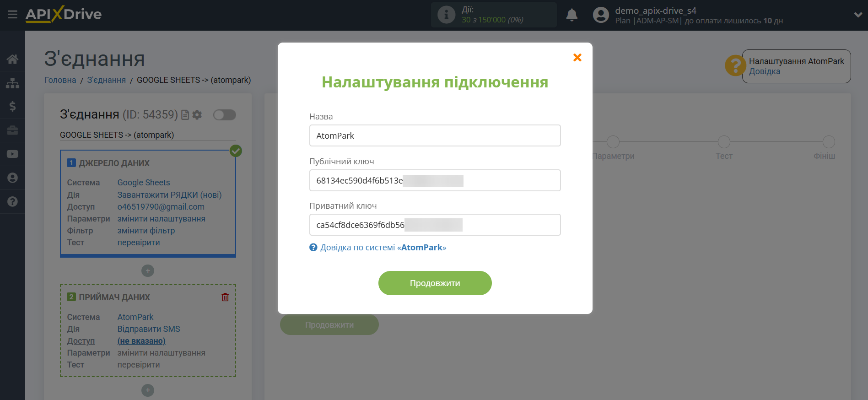Click the Публічний ключ field
This screenshot has height=400, width=868.
(x=435, y=180)
